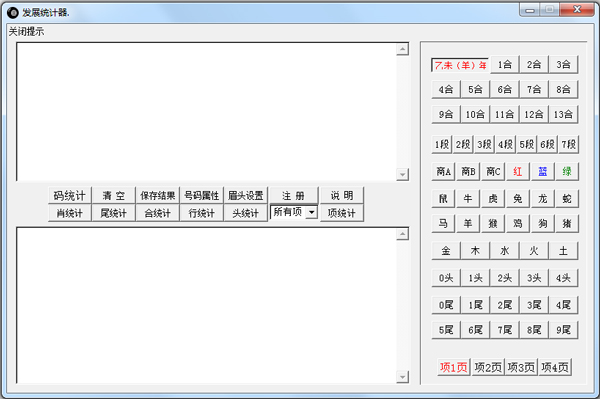This screenshot has width=600, height=399.
Task: Pick the blue 蓝 color button
Action: (542, 171)
